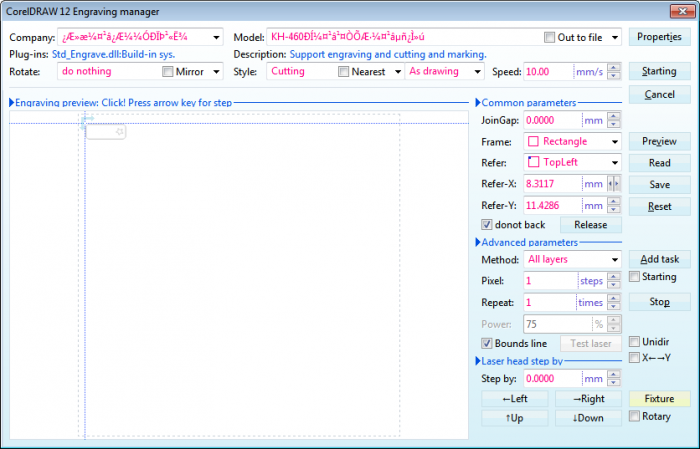Toggle the Mirror checkbox
The width and height of the screenshot is (700, 449).
(x=167, y=71)
